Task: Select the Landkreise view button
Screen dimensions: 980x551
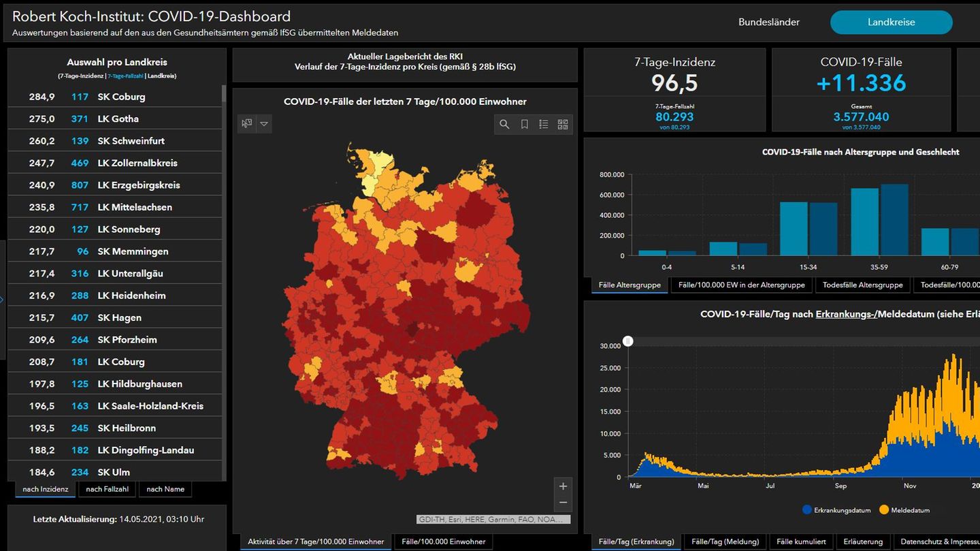Action: pos(891,22)
